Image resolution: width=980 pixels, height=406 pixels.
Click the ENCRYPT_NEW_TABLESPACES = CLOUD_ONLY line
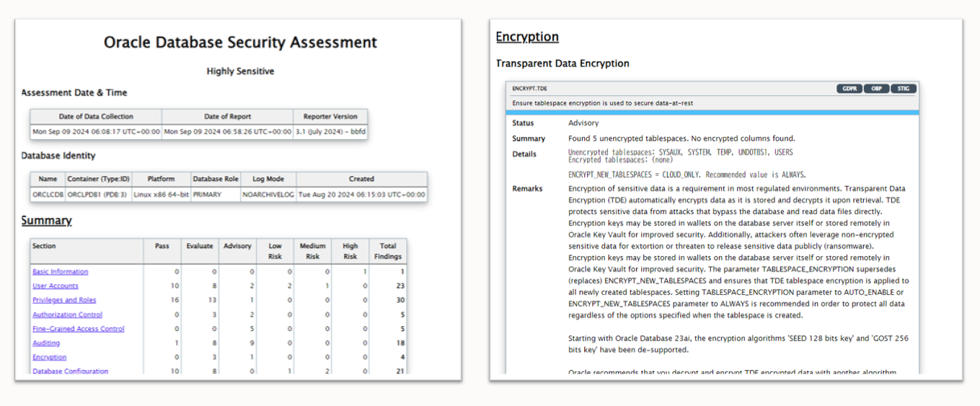687,175
